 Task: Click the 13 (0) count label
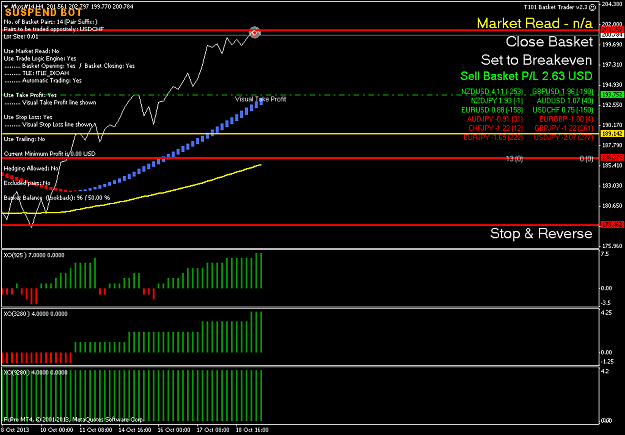click(x=514, y=159)
